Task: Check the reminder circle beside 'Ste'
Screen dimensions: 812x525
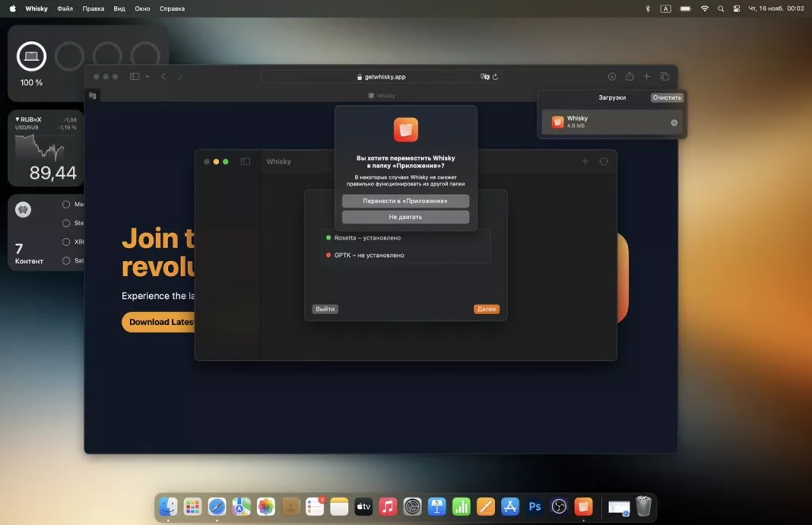Action: click(x=66, y=223)
